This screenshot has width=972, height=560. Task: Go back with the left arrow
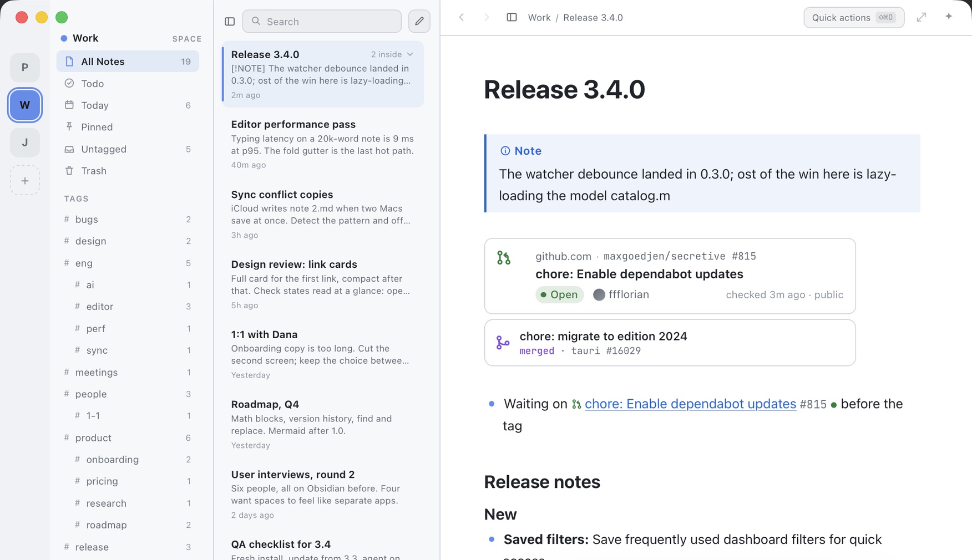(462, 17)
